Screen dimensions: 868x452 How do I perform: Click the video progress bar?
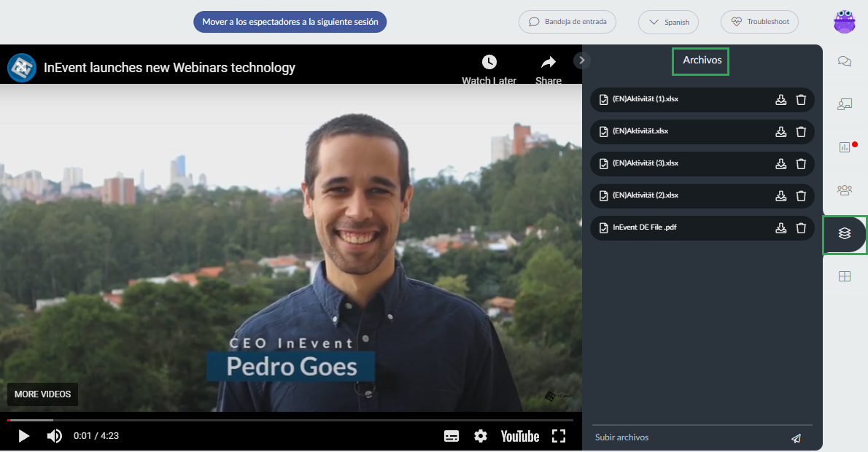tap(290, 420)
